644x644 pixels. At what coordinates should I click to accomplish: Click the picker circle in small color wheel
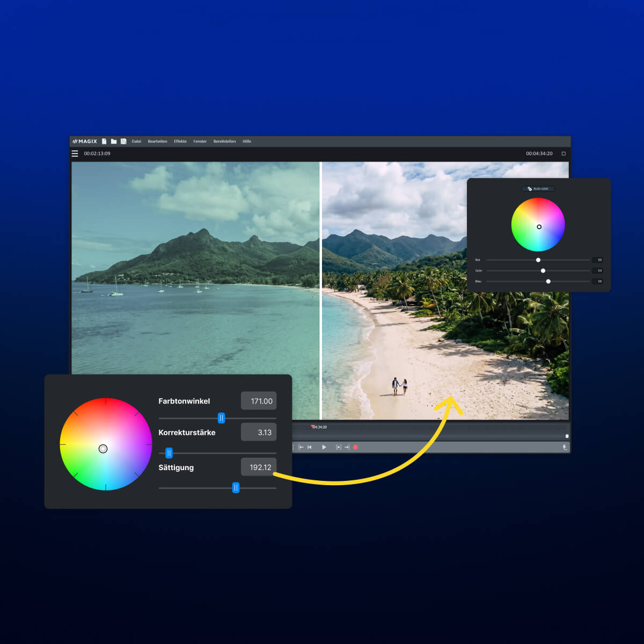click(x=539, y=227)
